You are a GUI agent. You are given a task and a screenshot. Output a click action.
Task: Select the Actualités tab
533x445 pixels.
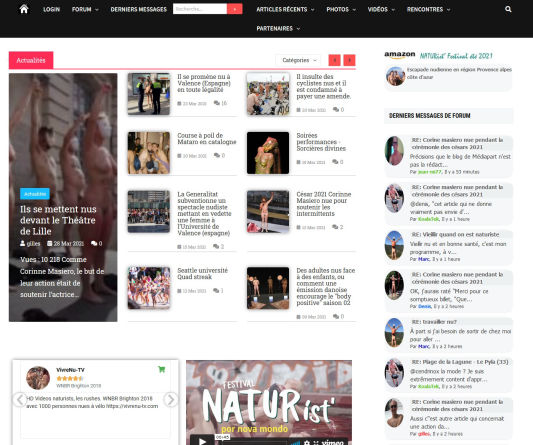pyautogui.click(x=31, y=60)
